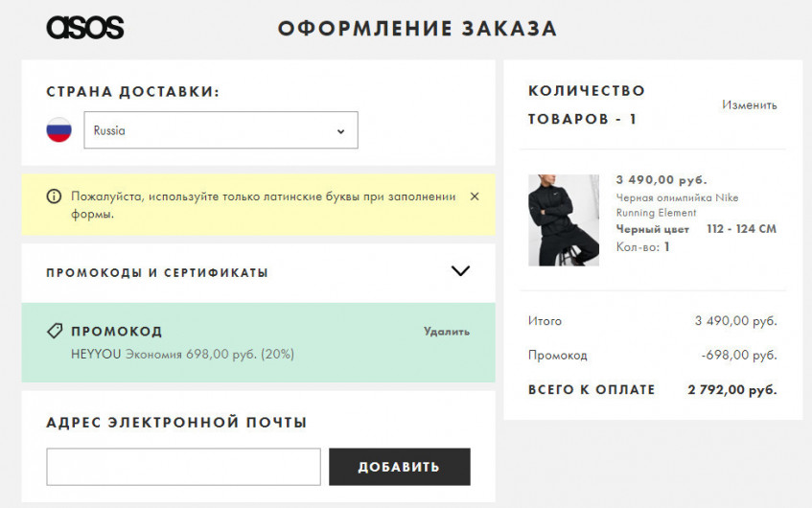The width and height of the screenshot is (812, 508).
Task: Click the 3 490,00 руб. product price
Action: [x=661, y=179]
